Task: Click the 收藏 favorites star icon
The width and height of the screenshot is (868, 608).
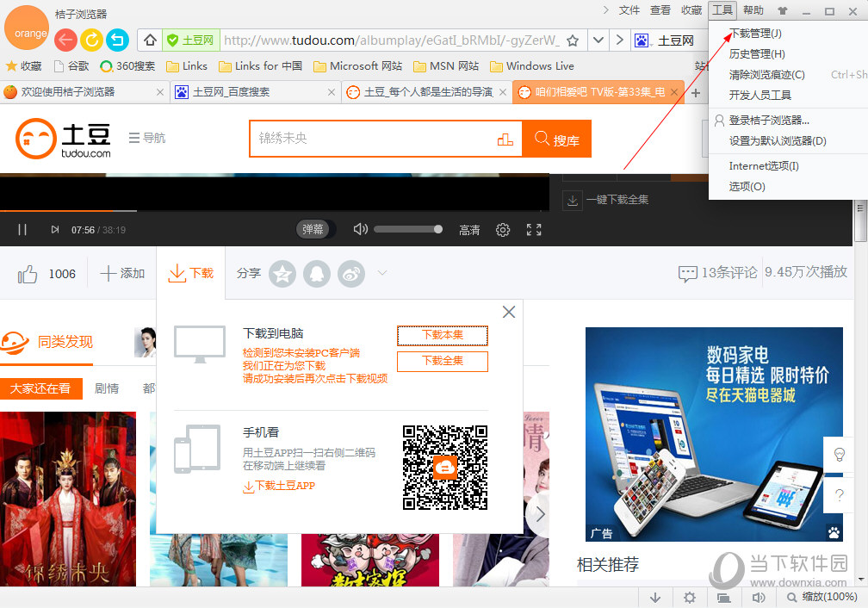Action: [x=10, y=65]
